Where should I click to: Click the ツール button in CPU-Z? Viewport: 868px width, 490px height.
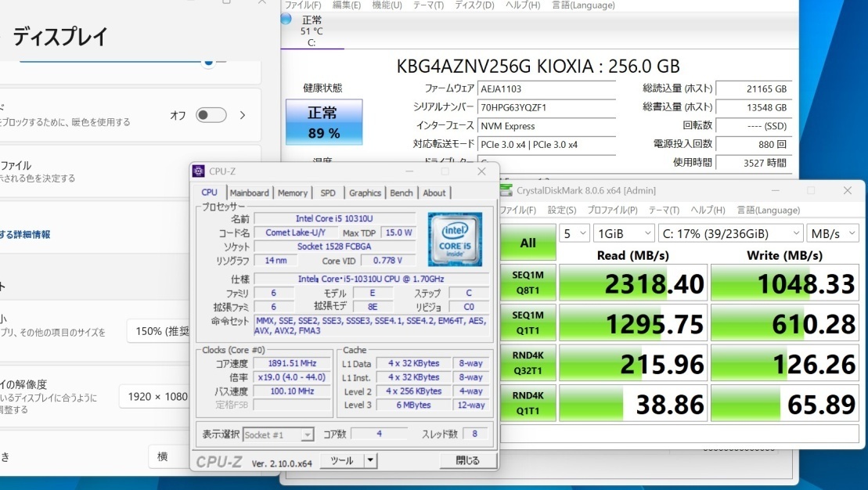(342, 460)
